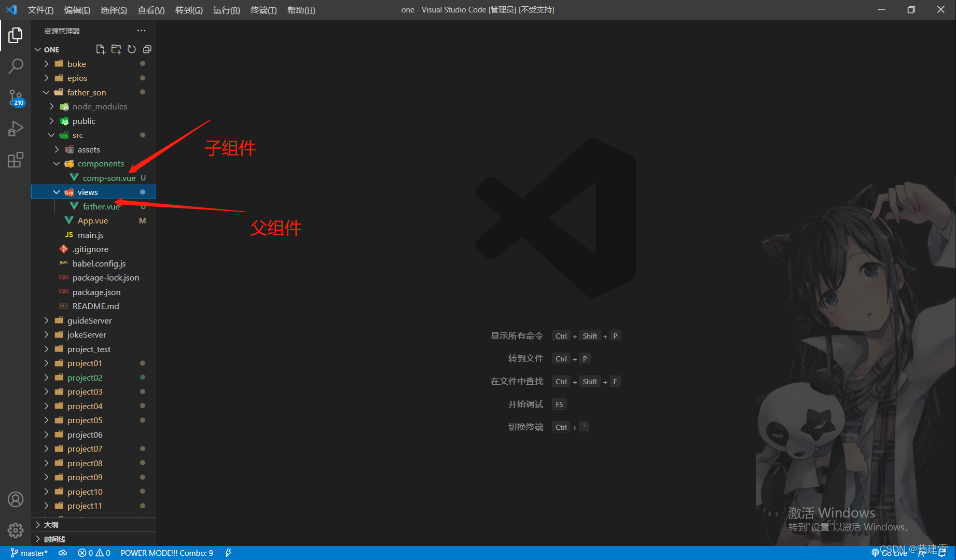Expand the project11 folder

46,506
